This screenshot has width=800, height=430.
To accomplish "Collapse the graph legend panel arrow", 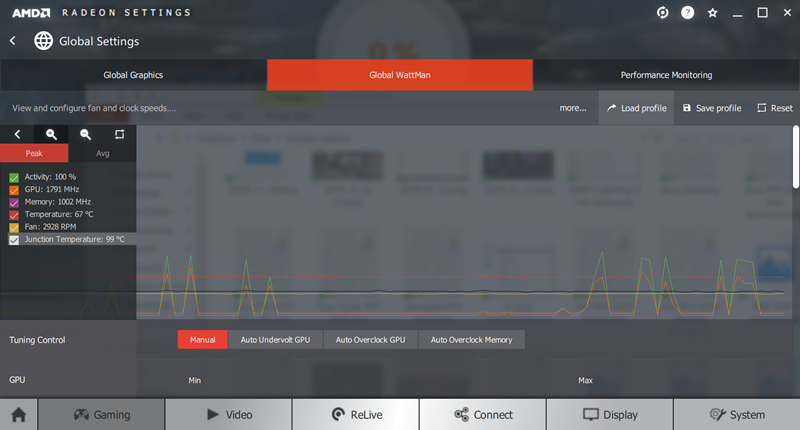I will click(17, 134).
